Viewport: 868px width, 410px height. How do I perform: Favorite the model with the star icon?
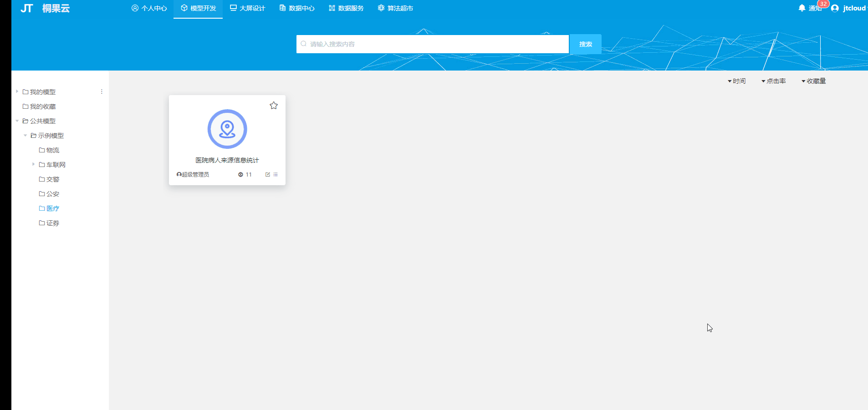click(x=274, y=106)
